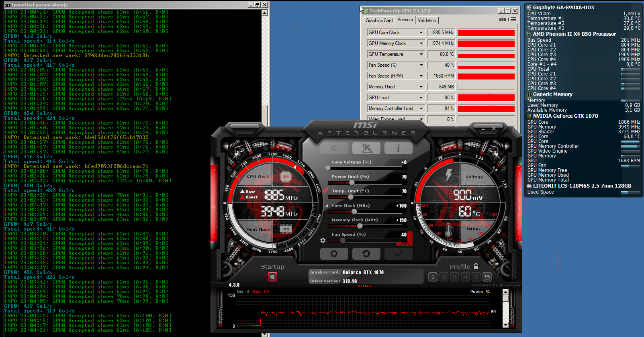Open the Memory Controller Load sensor dropdown

coord(421,108)
